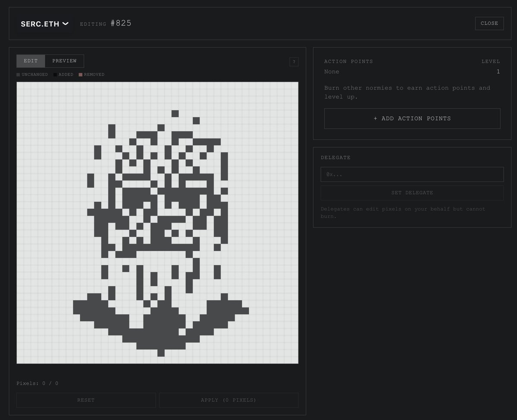Focus the delegate 0x... address field
The height and width of the screenshot is (420, 517).
pyautogui.click(x=412, y=174)
